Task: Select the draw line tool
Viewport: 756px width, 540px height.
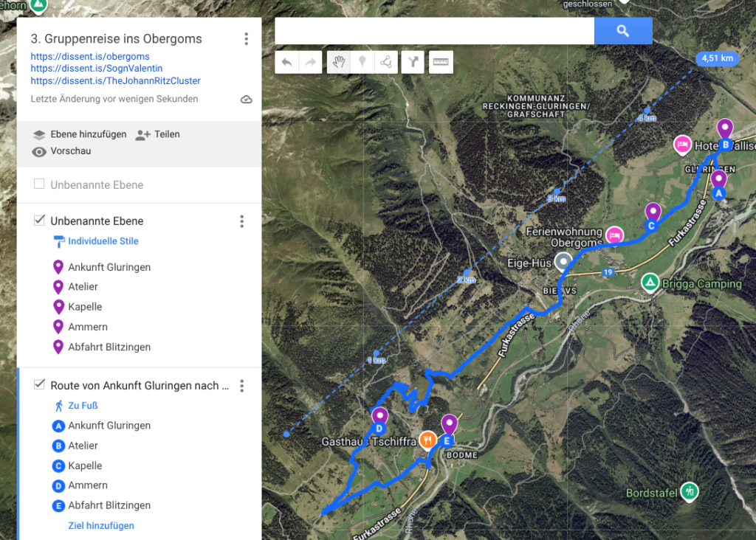Action: [x=385, y=63]
